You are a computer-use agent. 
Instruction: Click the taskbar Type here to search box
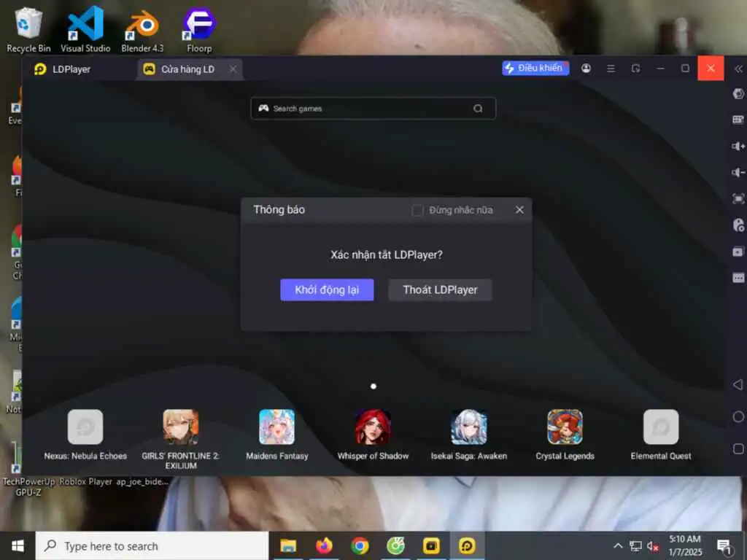pos(152,545)
